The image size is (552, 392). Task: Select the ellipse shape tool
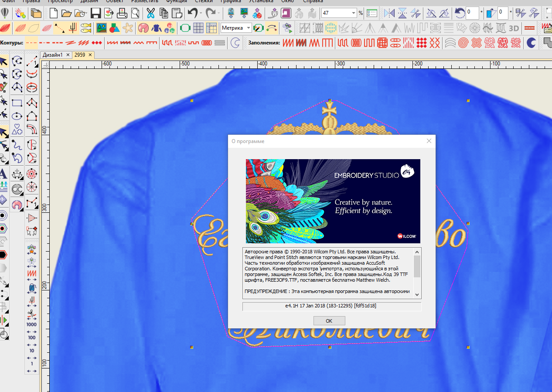(x=17, y=116)
